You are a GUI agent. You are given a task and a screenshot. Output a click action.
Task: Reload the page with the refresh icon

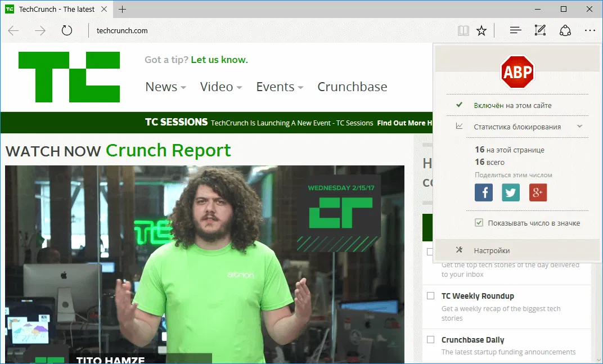tap(67, 30)
